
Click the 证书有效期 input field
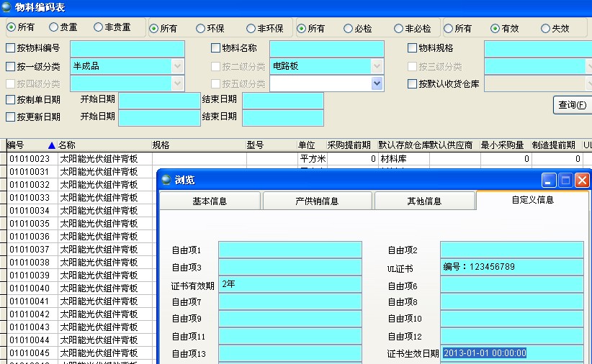coord(290,285)
